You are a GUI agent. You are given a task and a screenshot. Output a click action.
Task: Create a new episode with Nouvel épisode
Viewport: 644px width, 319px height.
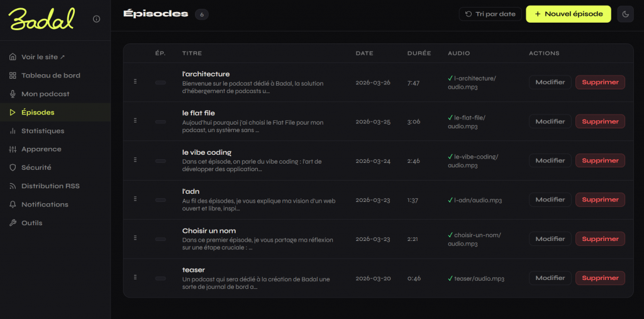point(569,14)
